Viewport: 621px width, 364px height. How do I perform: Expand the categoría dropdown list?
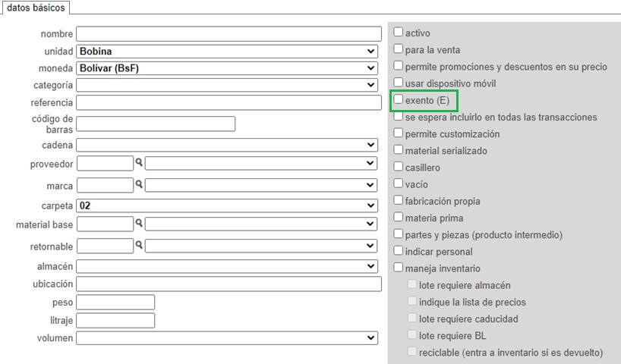[x=227, y=85]
